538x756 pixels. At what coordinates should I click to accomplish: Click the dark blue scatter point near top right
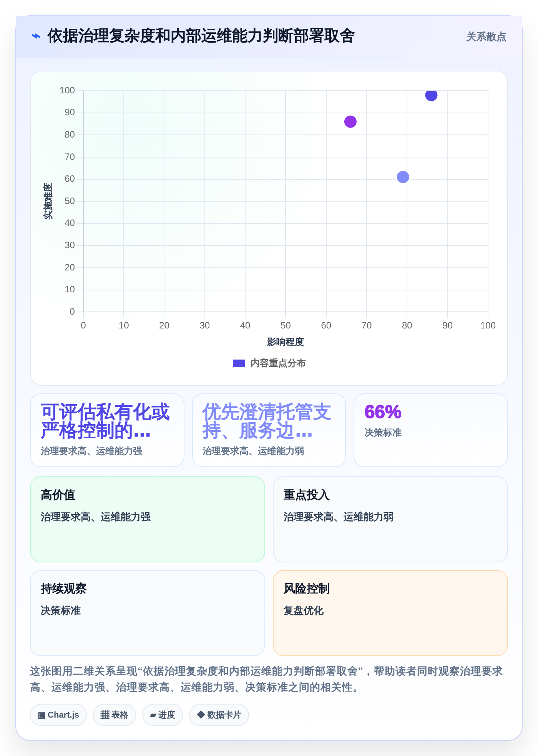click(431, 95)
